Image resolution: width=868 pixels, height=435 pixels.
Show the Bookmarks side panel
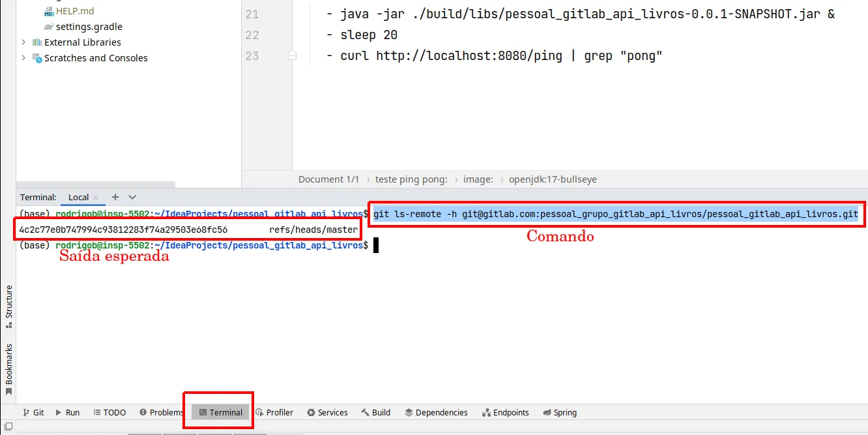tap(8, 370)
